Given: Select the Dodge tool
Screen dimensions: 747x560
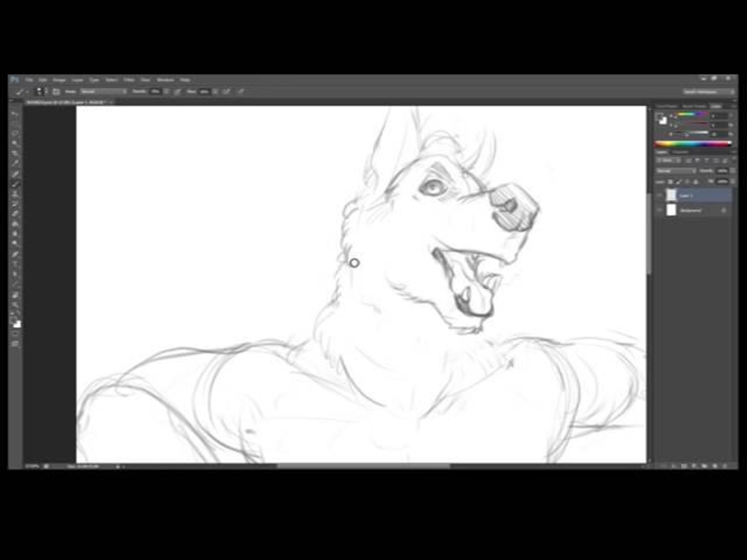Looking at the screenshot, I should (x=15, y=244).
